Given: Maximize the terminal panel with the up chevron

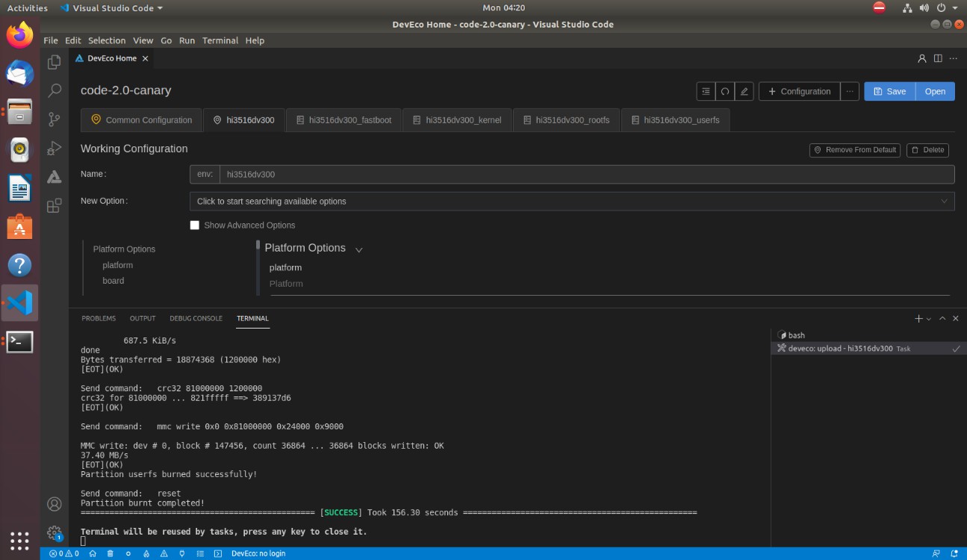Looking at the screenshot, I should pyautogui.click(x=942, y=319).
